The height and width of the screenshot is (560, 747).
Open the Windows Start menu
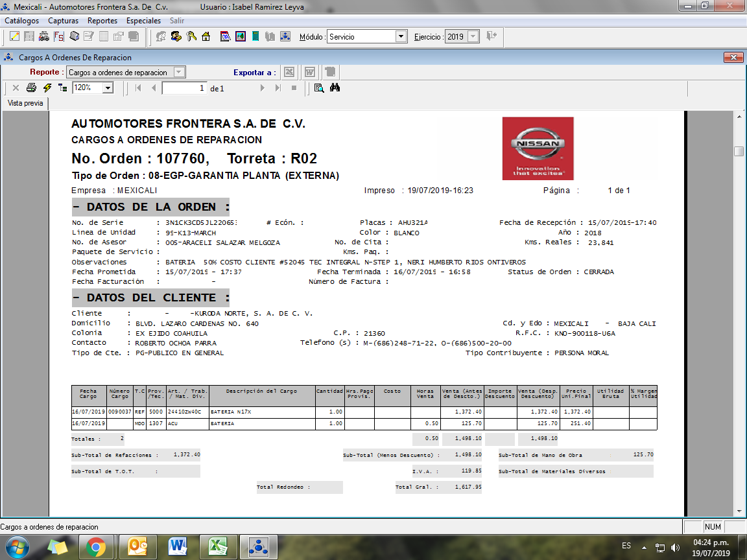point(17,546)
